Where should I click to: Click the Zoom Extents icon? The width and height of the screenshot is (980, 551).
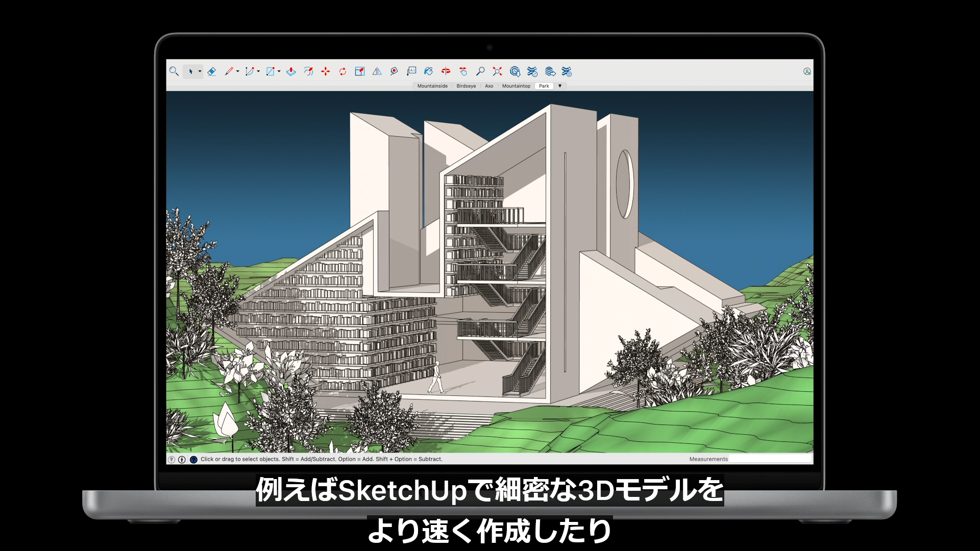[497, 71]
